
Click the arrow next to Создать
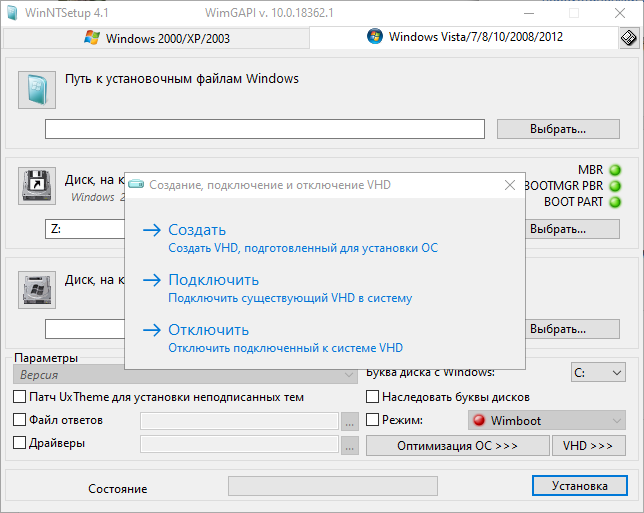pyautogui.click(x=152, y=230)
